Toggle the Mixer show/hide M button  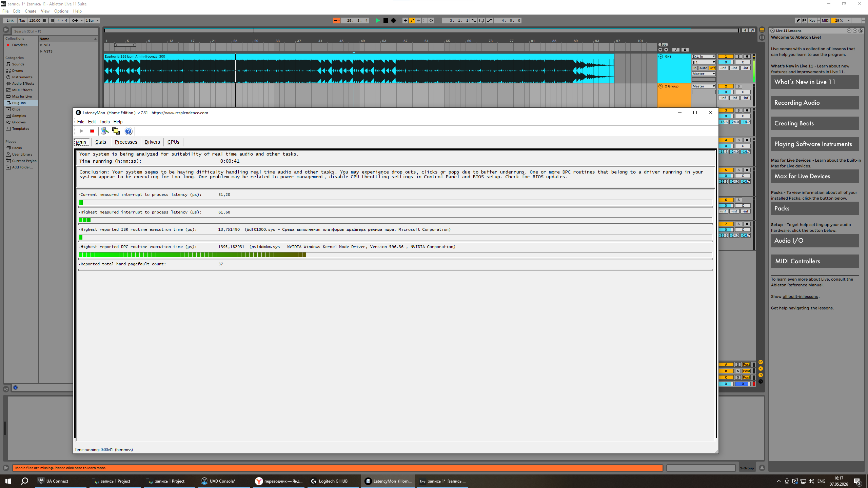coord(761,375)
